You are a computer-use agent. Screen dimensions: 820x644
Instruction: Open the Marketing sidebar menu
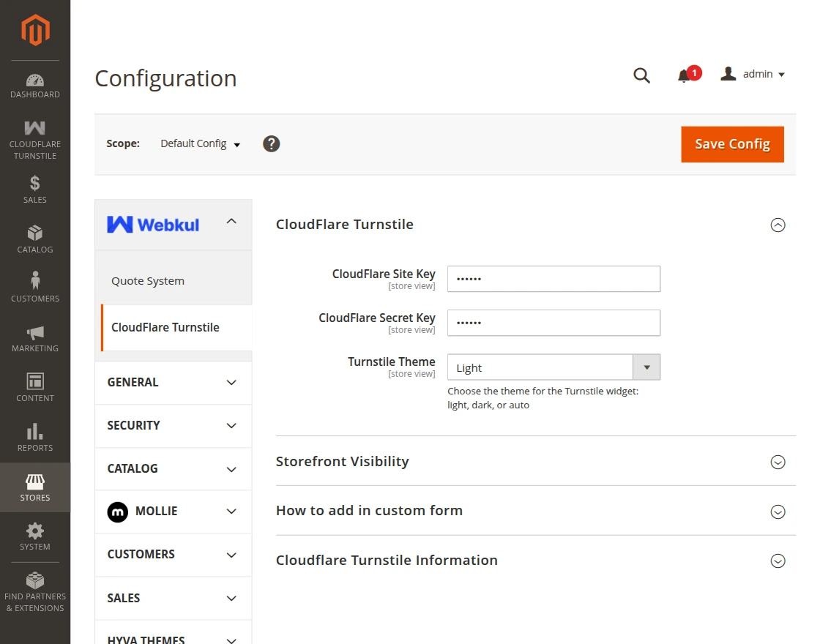34,338
